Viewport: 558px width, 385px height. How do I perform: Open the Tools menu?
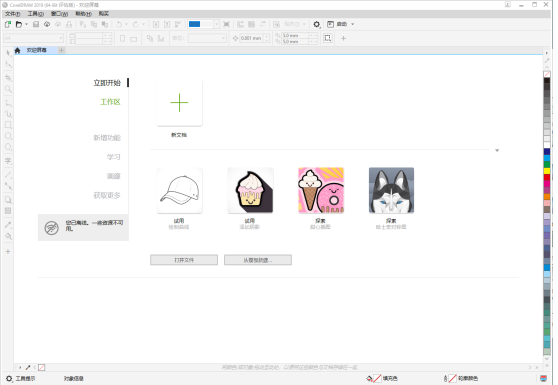pos(36,14)
